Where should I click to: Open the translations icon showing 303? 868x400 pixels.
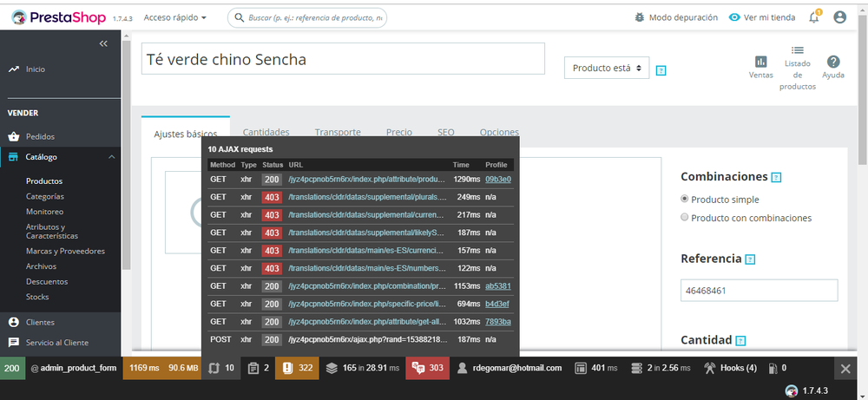coord(428,368)
